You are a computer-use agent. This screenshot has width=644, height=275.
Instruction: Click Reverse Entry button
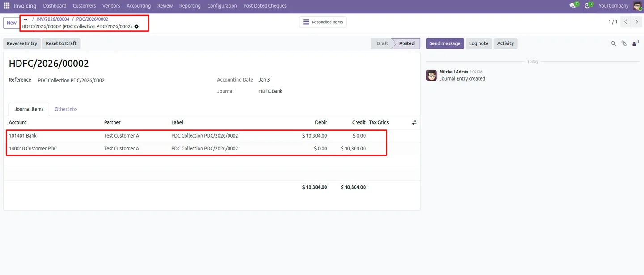22,43
